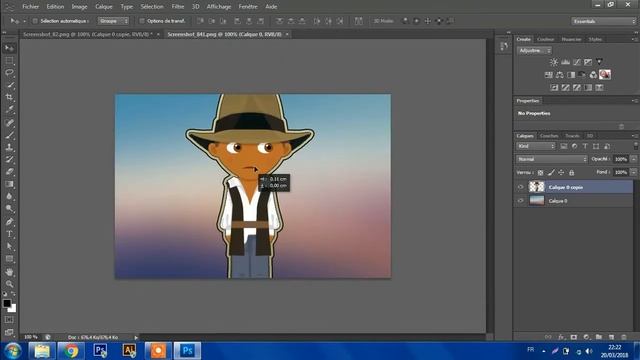Add a Photo Filter adjustment
This screenshot has width=640, height=360.
[582, 75]
